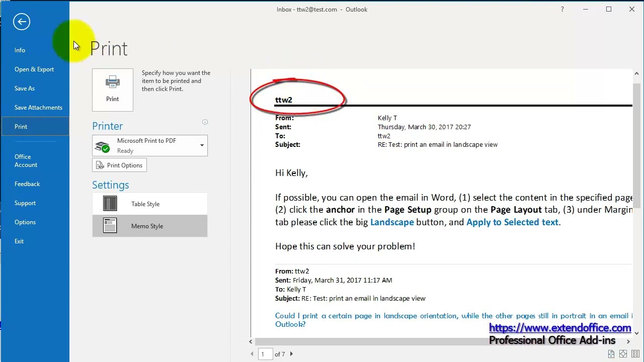Click the 'Printer' section heading
Viewport: 644px width, 362px height.
tap(107, 126)
